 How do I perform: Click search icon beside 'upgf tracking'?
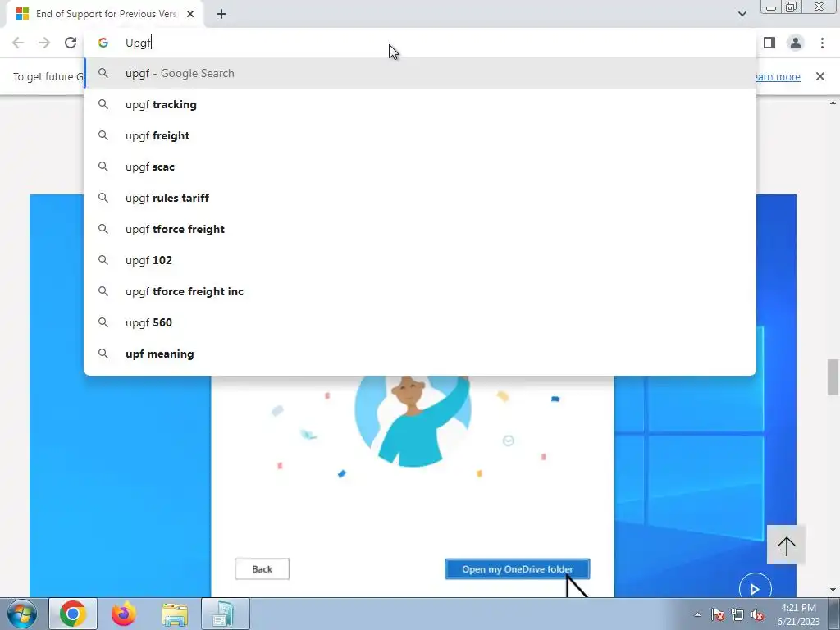(x=103, y=104)
